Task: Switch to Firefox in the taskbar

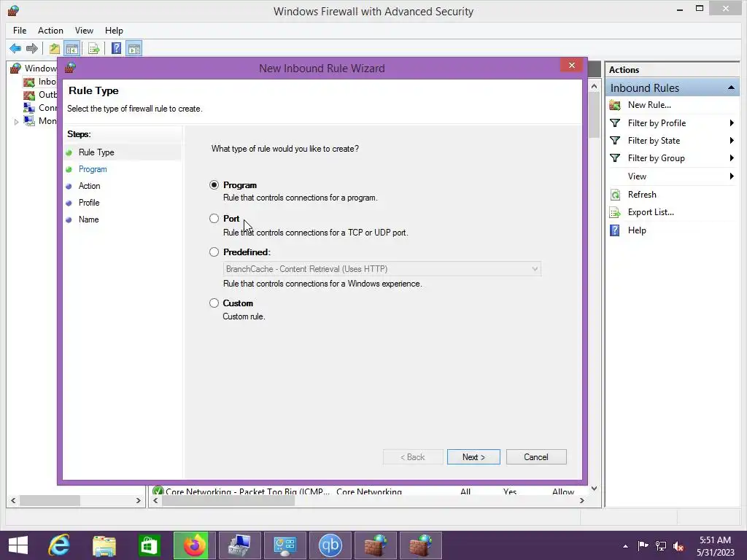Action: [x=194, y=545]
